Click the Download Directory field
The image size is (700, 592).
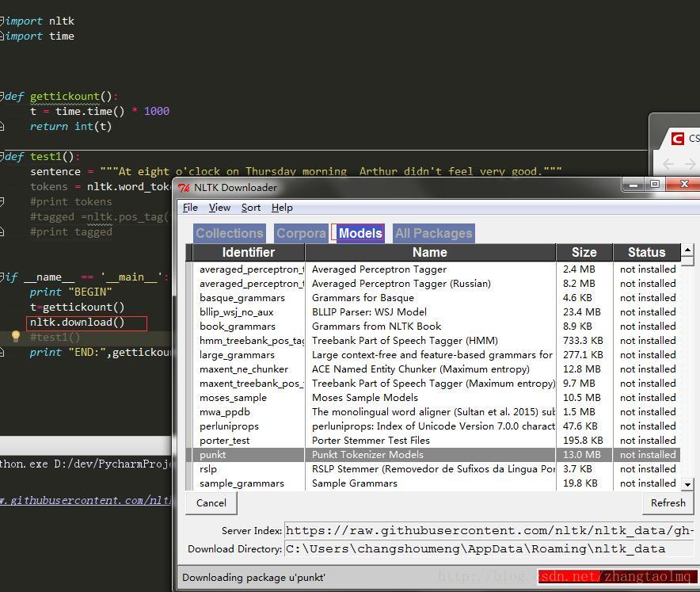(x=489, y=548)
